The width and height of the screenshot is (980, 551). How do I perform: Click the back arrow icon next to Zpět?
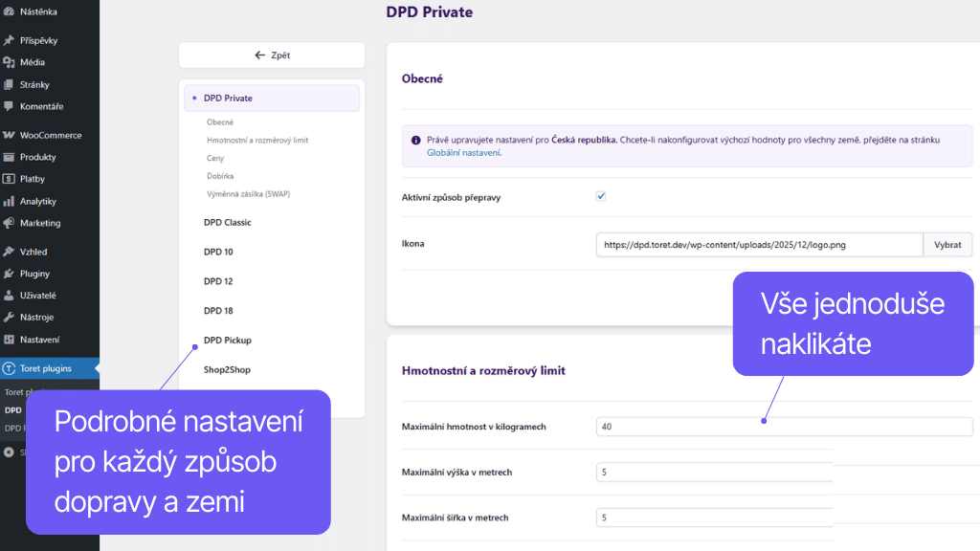260,55
